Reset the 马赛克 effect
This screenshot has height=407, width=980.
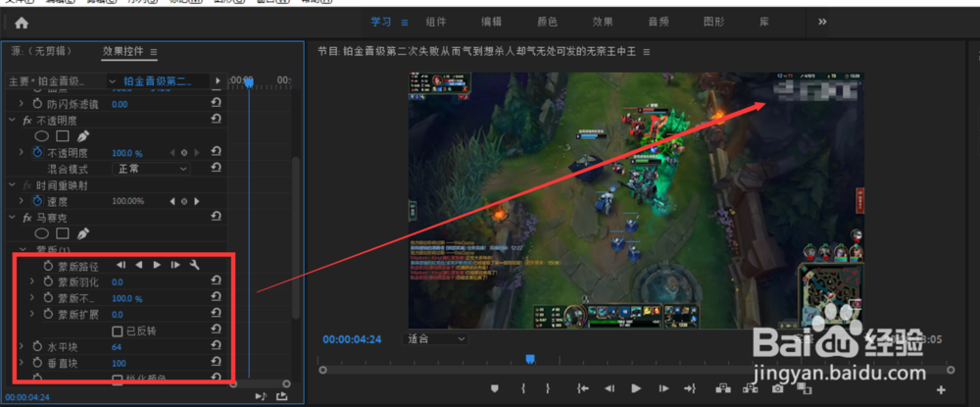(x=217, y=217)
